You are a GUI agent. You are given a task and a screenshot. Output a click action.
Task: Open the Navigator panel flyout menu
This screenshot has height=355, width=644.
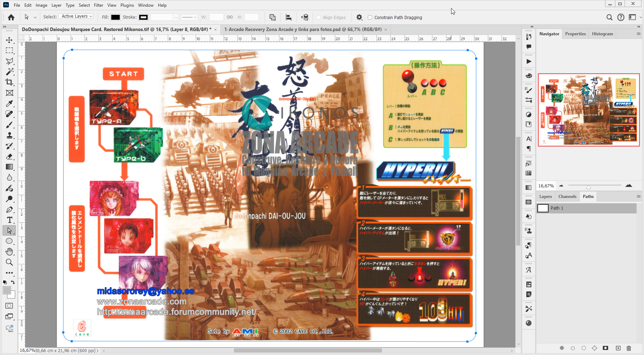(x=638, y=34)
